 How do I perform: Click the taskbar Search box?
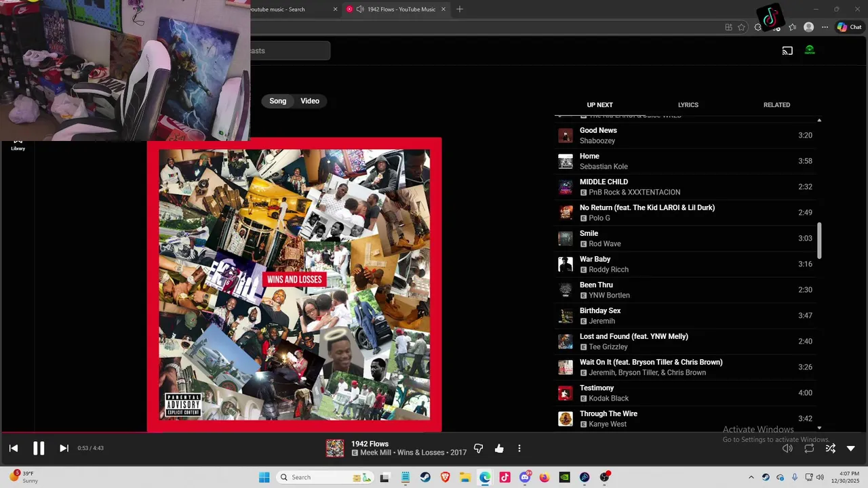click(325, 477)
